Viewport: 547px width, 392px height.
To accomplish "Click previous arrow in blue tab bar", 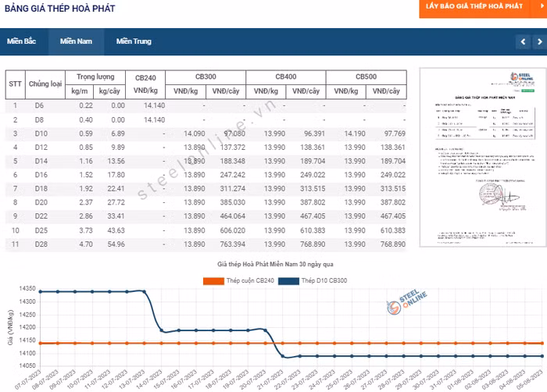I will point(523,42).
